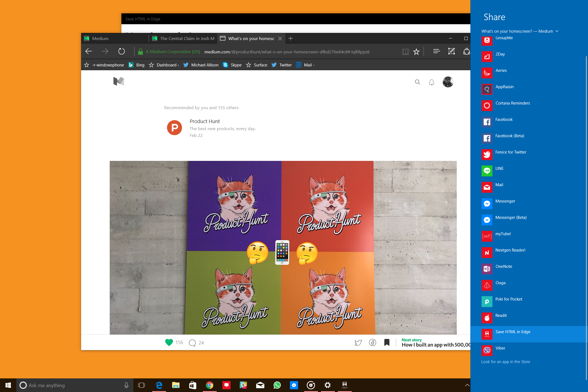Toggle the green recommend heart
Image resolution: width=588 pixels, height=392 pixels.
coord(169,342)
